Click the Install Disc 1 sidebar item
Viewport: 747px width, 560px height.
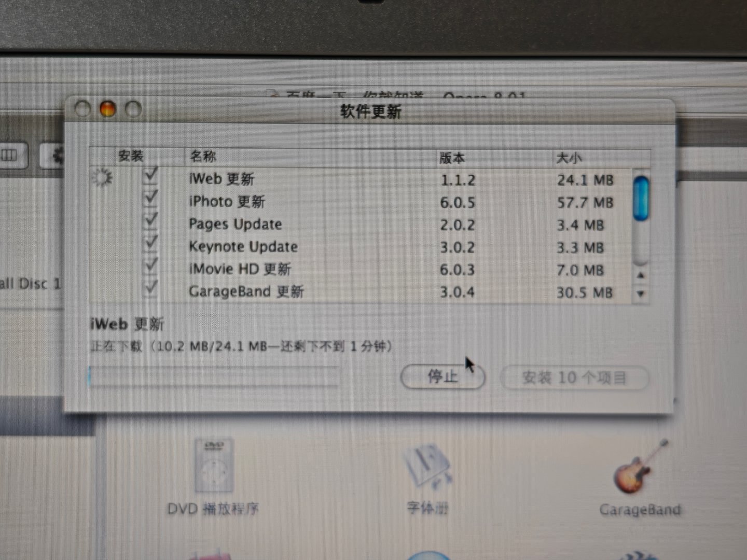point(30,284)
